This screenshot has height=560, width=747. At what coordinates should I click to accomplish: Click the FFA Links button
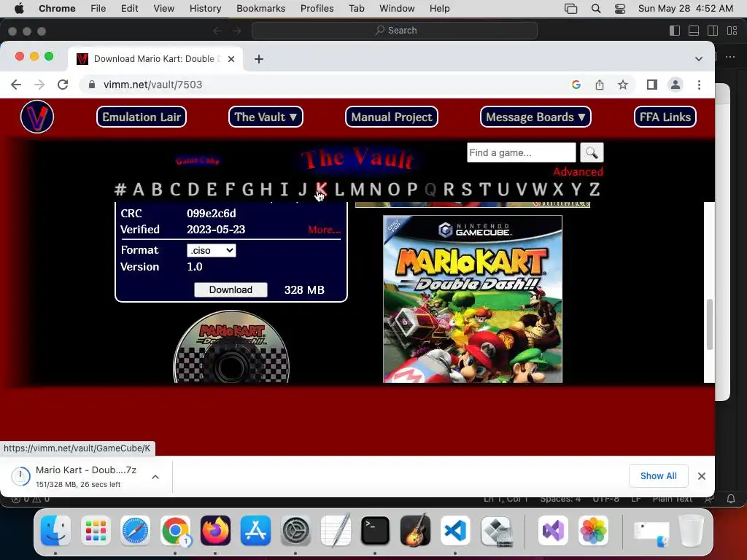click(x=665, y=117)
